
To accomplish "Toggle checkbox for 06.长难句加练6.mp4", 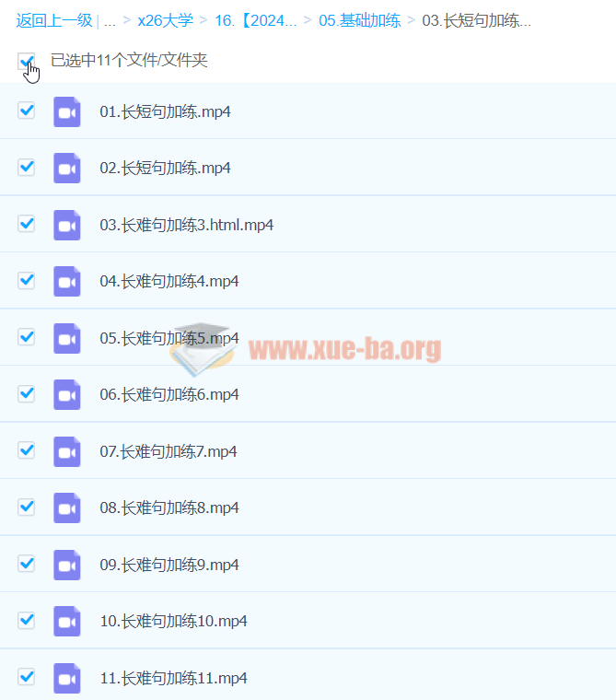I will [27, 394].
